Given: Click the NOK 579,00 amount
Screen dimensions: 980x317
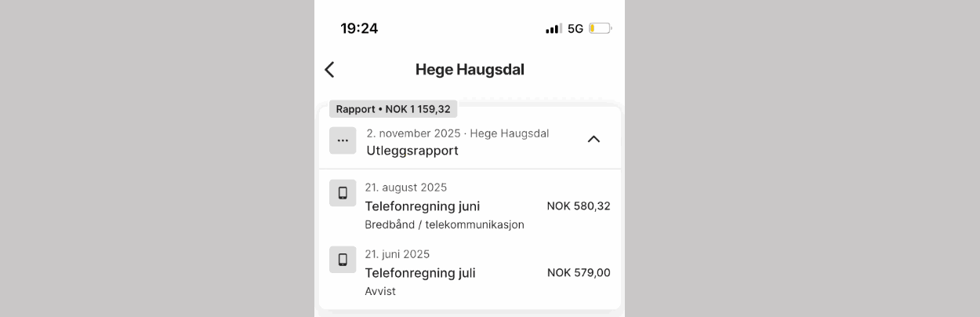Looking at the screenshot, I should pyautogui.click(x=579, y=273).
